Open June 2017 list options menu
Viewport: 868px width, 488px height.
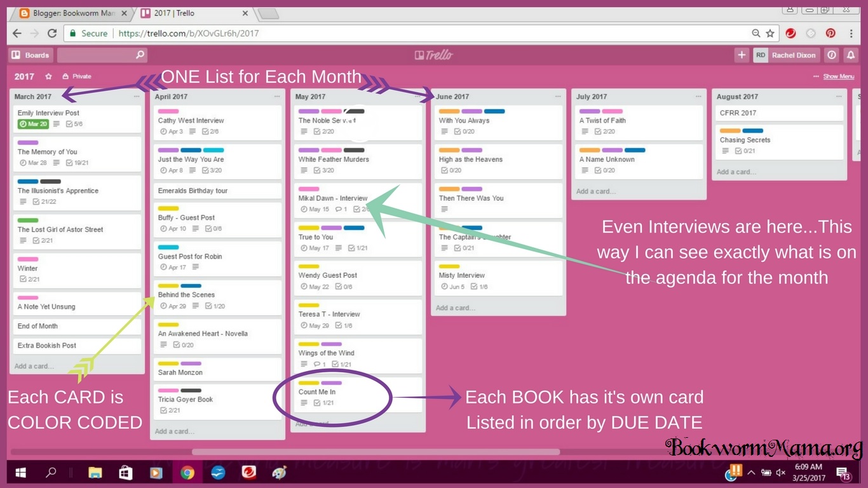(x=558, y=97)
